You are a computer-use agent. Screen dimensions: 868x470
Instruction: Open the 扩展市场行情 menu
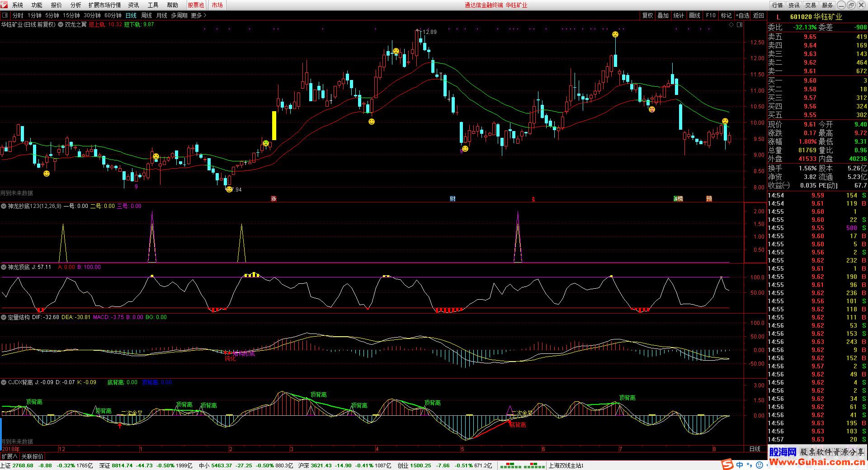104,5
